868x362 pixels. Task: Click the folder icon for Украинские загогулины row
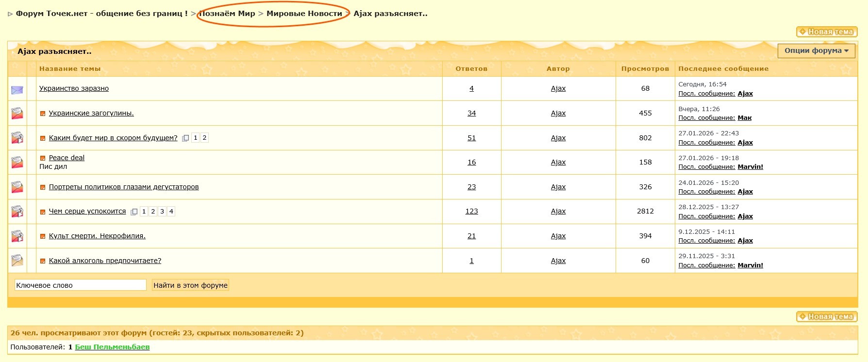(x=17, y=114)
